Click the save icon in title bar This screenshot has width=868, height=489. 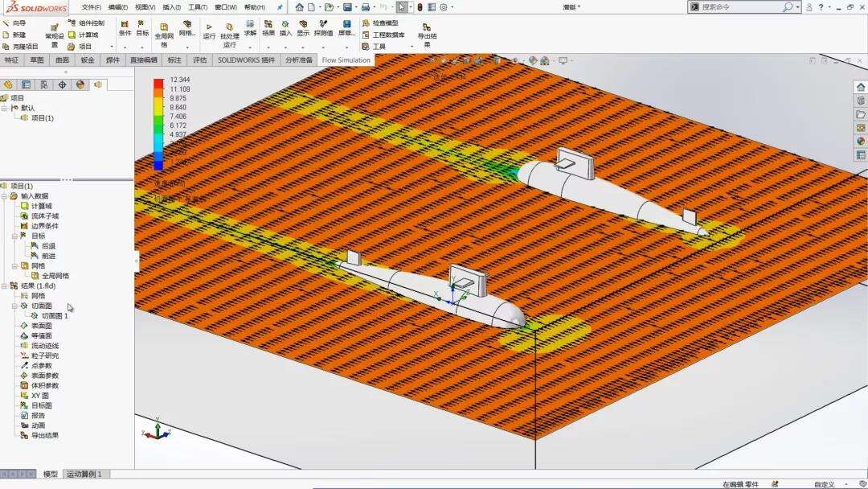347,7
